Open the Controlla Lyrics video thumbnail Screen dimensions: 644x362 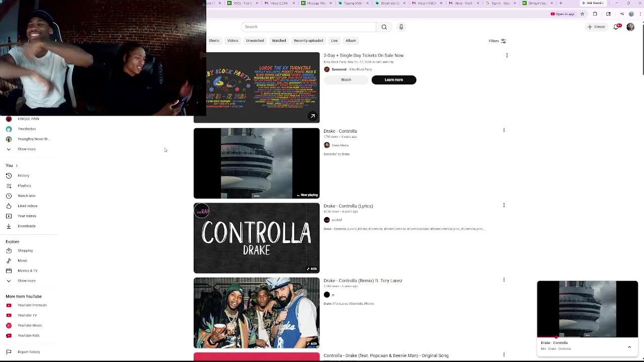[x=257, y=238]
